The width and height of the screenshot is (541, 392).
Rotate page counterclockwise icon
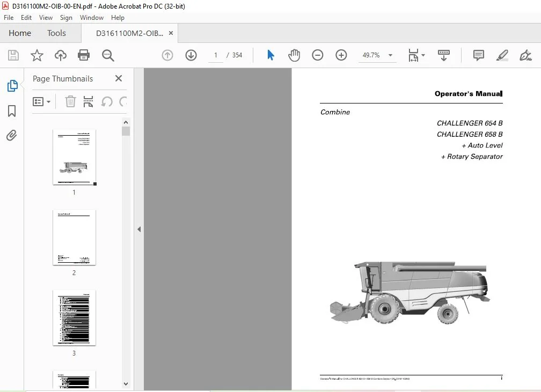[x=107, y=101]
